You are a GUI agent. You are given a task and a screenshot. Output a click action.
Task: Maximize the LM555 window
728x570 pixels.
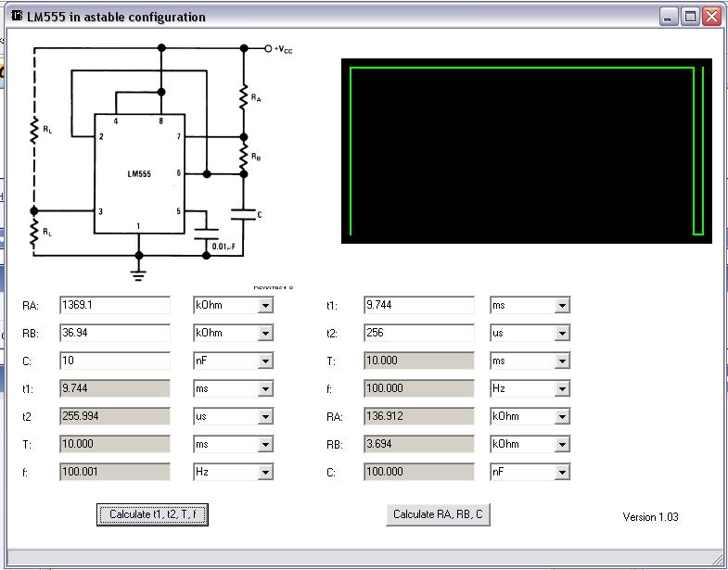coord(690,16)
